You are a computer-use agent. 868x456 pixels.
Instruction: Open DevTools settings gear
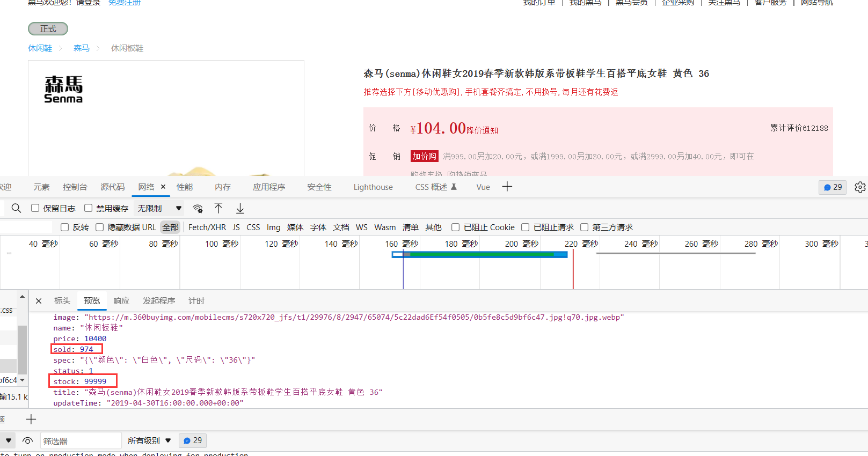click(x=860, y=187)
